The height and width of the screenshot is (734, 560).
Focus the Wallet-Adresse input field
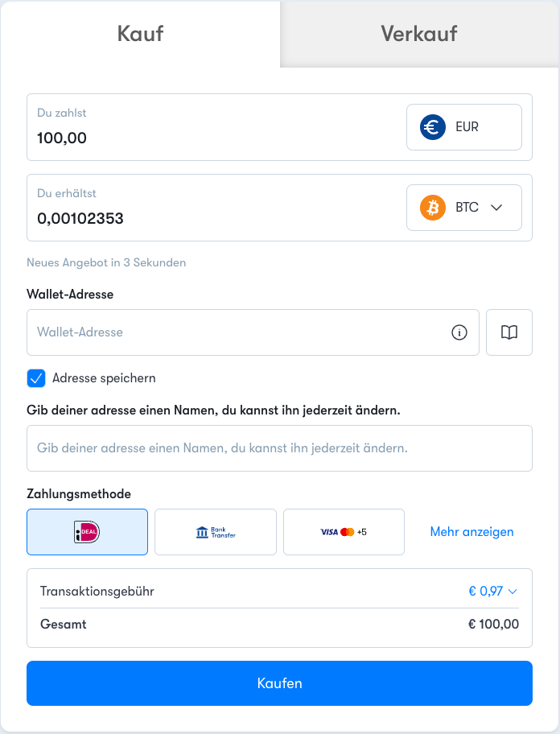click(253, 332)
